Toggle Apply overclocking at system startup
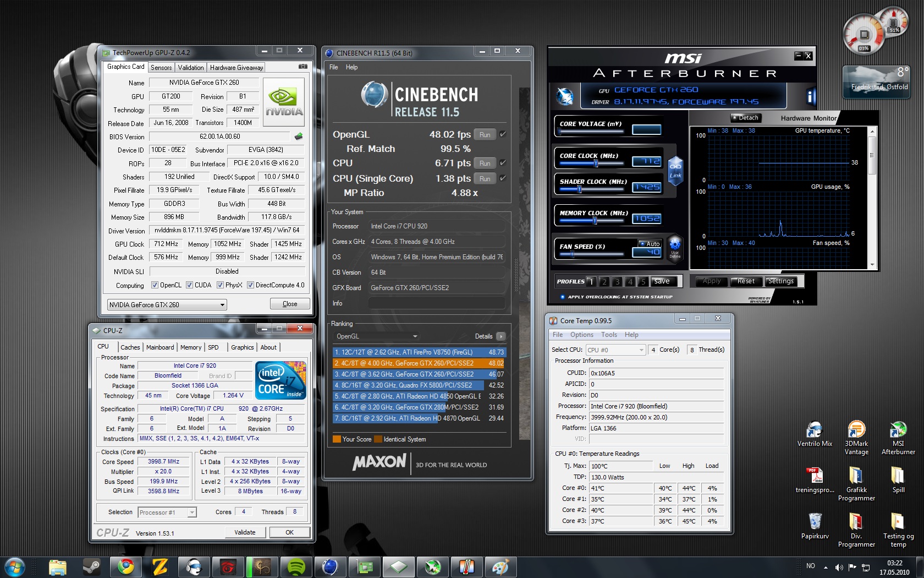This screenshot has height=578, width=924. coord(562,297)
